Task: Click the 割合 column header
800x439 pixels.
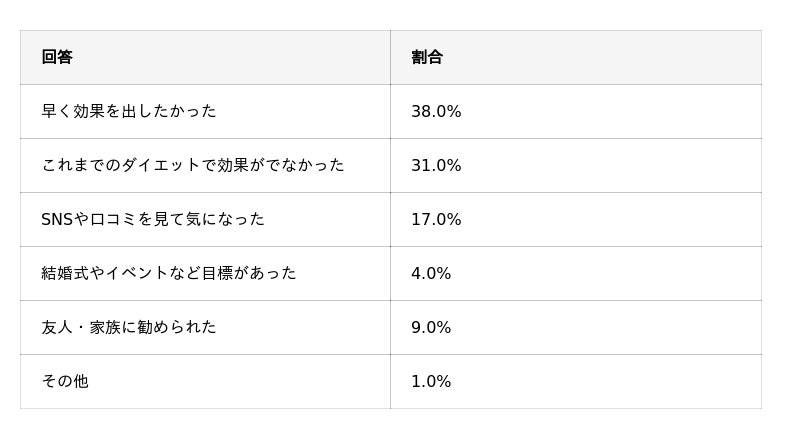Action: [427, 57]
